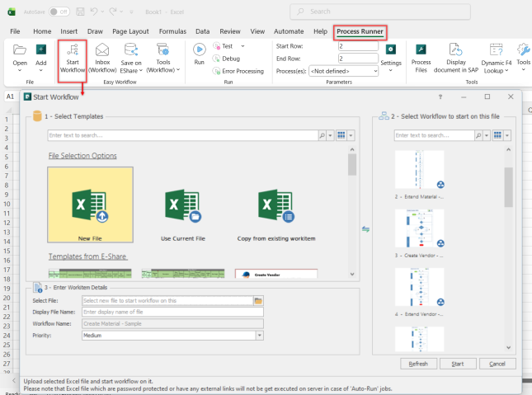Image resolution: width=532 pixels, height=395 pixels.
Task: Click the Refresh button
Action: coord(418,364)
